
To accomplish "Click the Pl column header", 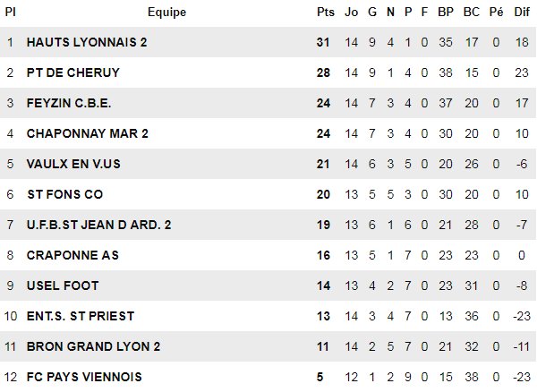I will (11, 13).
